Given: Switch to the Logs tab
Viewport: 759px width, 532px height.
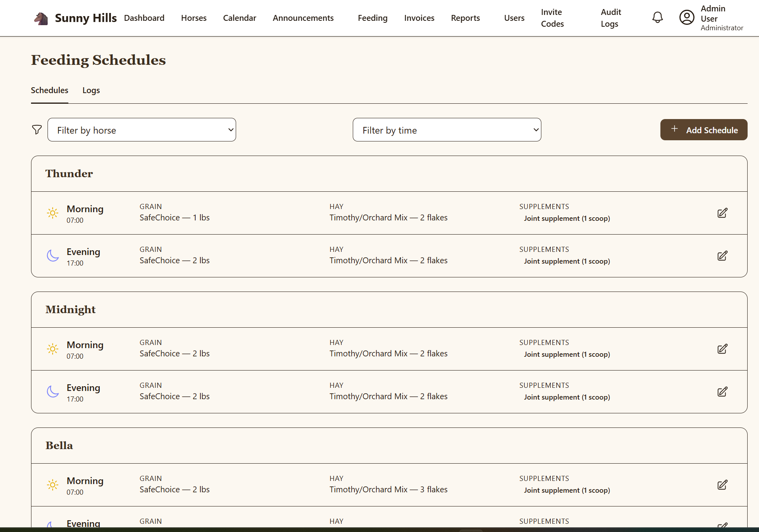Looking at the screenshot, I should tap(91, 90).
